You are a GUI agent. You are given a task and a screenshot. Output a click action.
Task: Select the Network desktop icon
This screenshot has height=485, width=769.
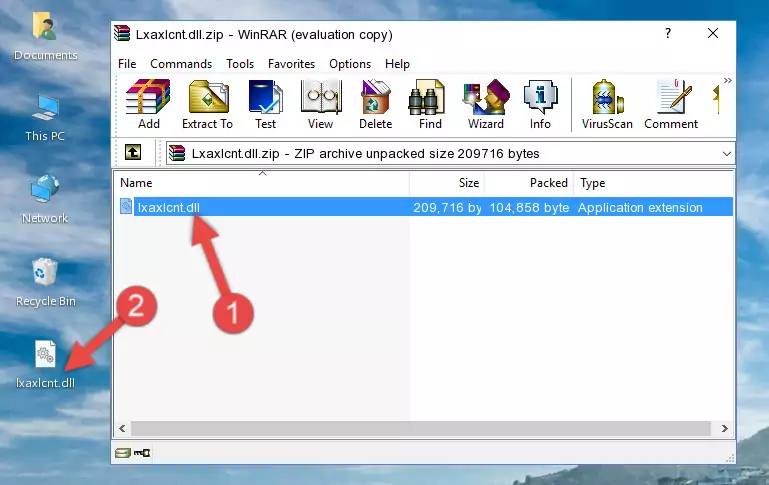click(45, 200)
